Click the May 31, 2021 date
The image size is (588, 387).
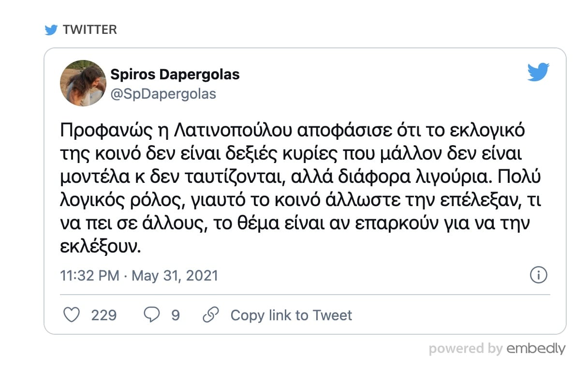175,276
